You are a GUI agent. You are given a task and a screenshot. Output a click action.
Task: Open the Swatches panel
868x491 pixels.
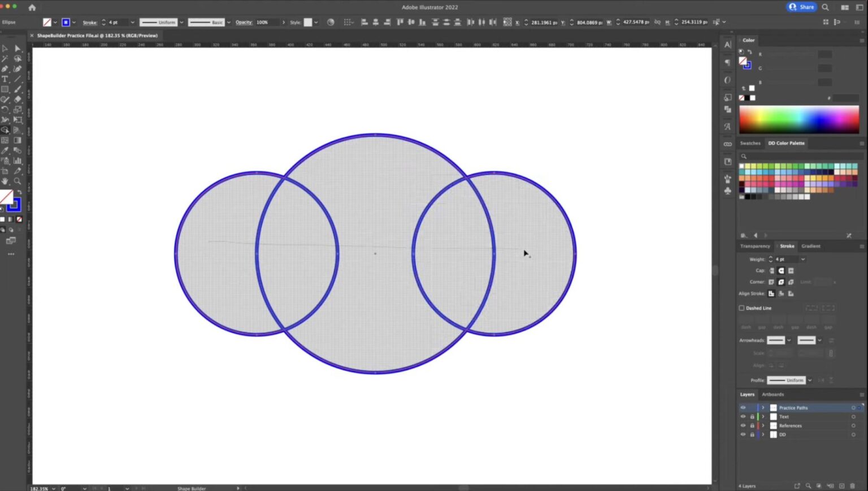(x=750, y=143)
